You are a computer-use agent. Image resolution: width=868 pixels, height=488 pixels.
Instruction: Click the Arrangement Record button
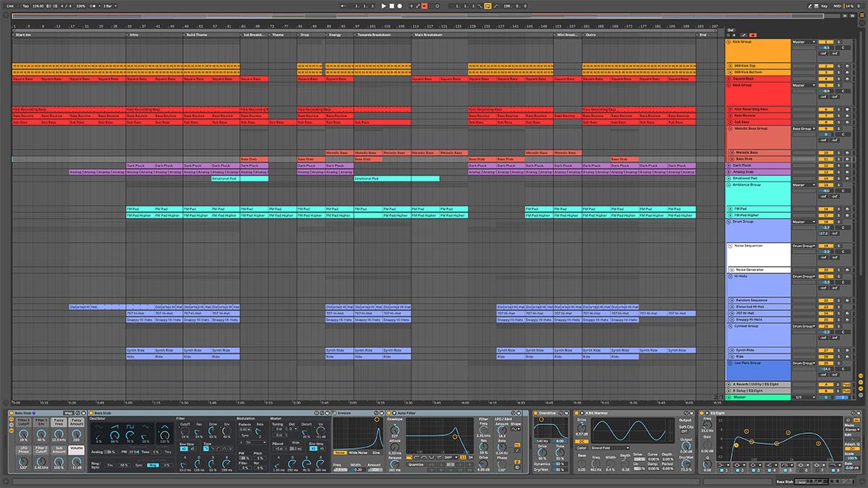click(x=399, y=6)
